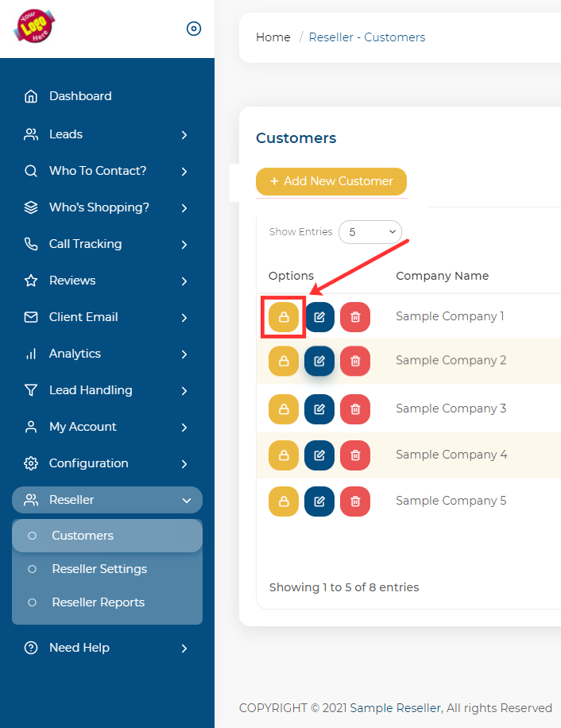Edit Sample Company 4 using the pencil icon

[x=319, y=455]
